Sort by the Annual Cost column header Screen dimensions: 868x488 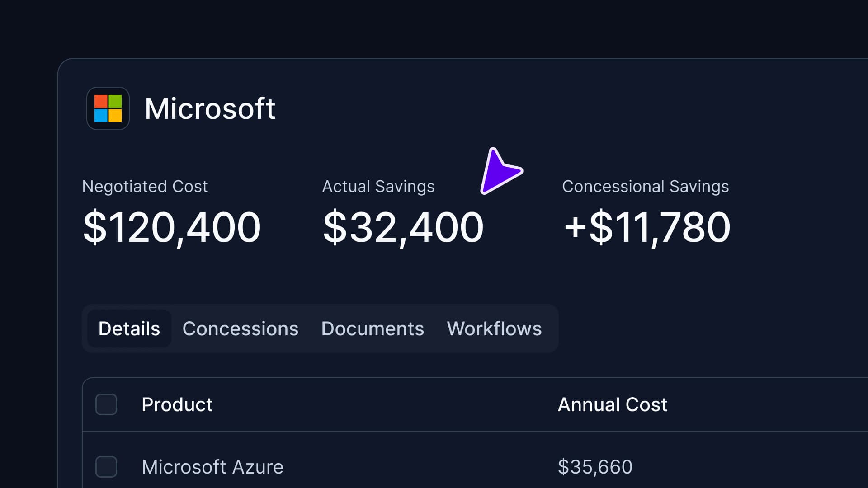pos(612,404)
